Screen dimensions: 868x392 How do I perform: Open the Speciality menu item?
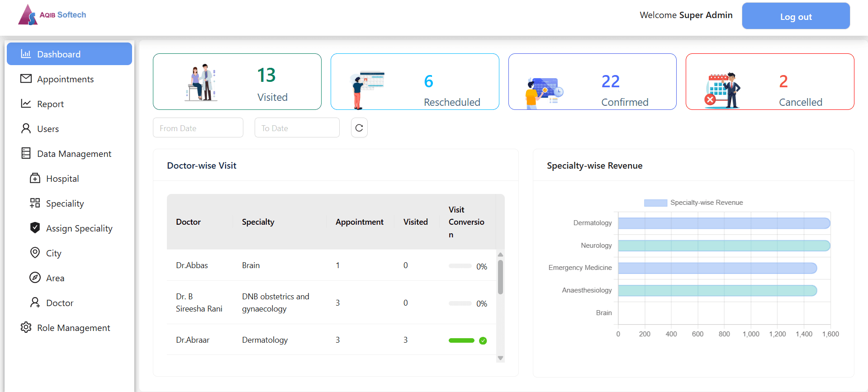click(x=65, y=203)
